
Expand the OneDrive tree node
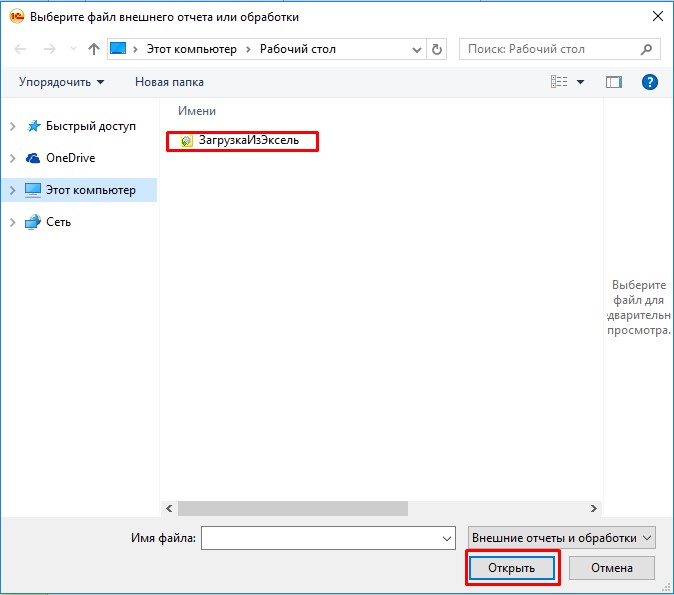pyautogui.click(x=12, y=158)
